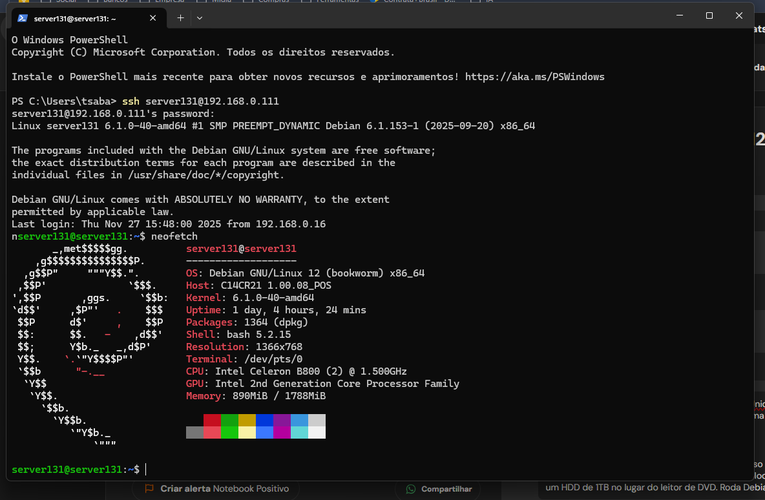Click the green swatch in neofetch palette top row
Image resolution: width=765 pixels, height=500 pixels.
click(230, 420)
